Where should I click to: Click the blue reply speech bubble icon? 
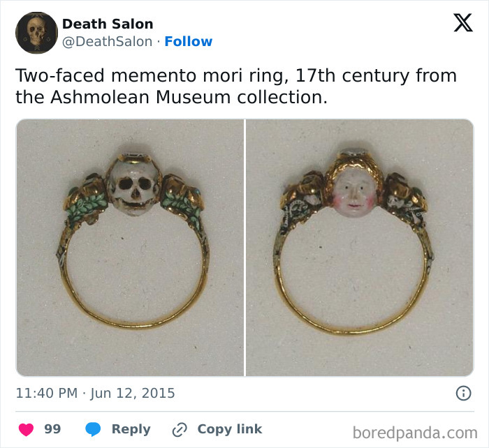94,429
